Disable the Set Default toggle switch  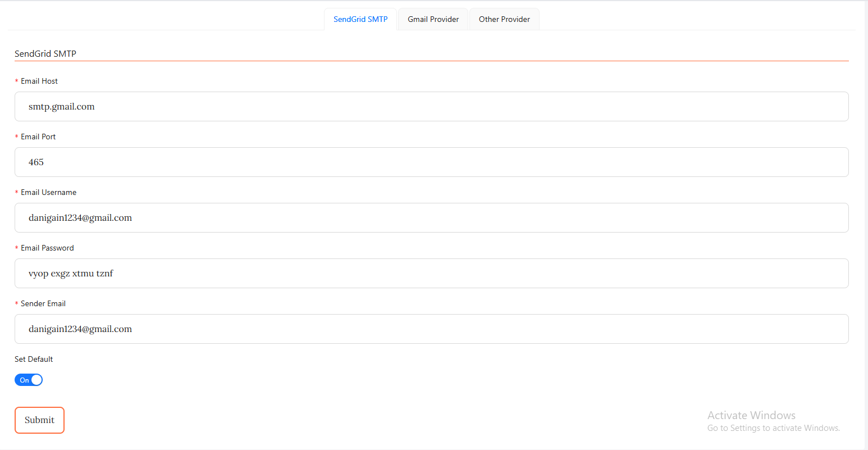coord(29,380)
